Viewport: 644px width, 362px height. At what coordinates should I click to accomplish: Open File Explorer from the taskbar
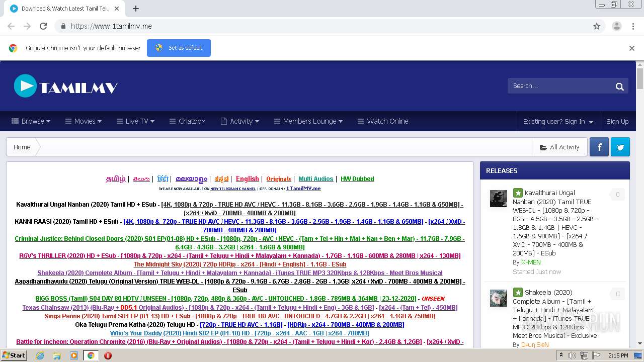click(57, 355)
